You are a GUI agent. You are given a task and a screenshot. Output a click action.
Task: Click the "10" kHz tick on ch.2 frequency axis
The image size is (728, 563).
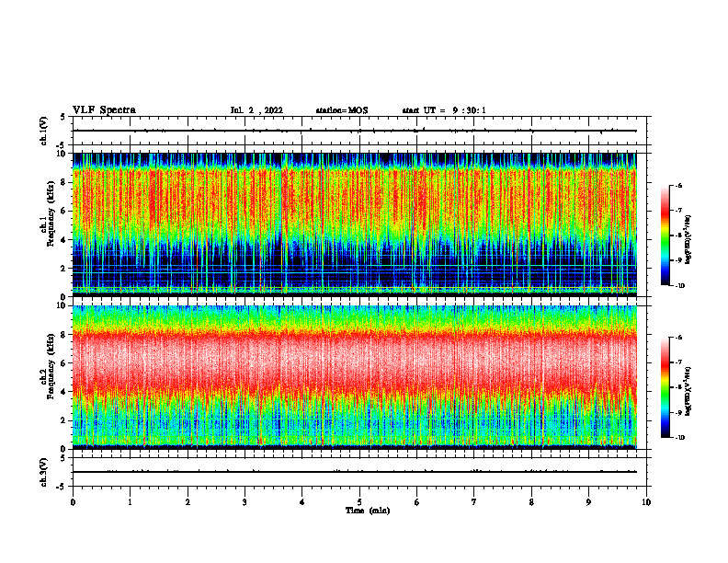[63, 305]
